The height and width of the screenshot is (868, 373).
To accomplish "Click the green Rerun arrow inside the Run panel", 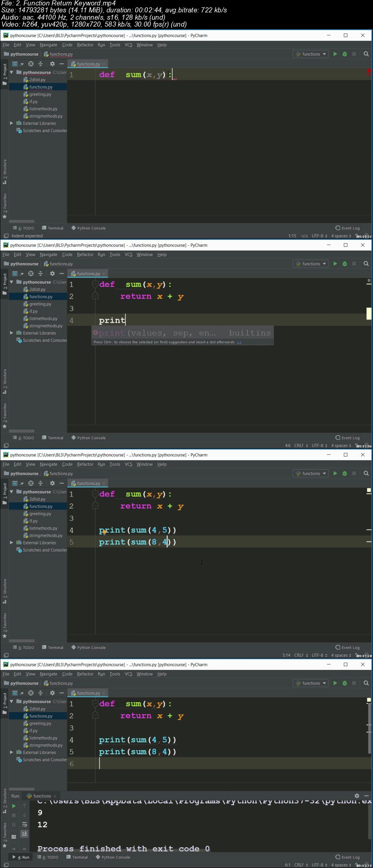I will (14, 806).
